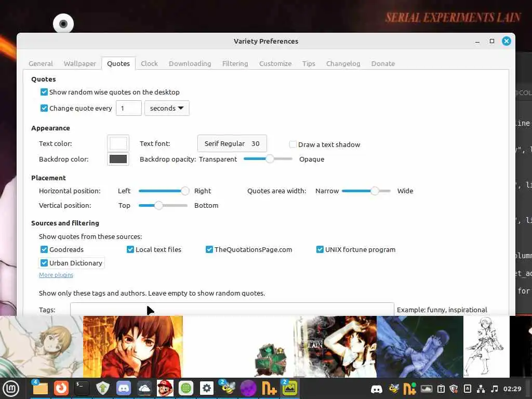Viewport: 532px width, 399px height.
Task: View the Changelog tab
Action: 343,63
